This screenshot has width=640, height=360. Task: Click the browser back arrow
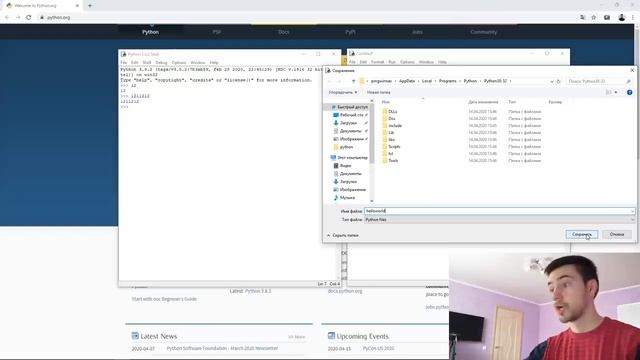pyautogui.click(x=7, y=18)
